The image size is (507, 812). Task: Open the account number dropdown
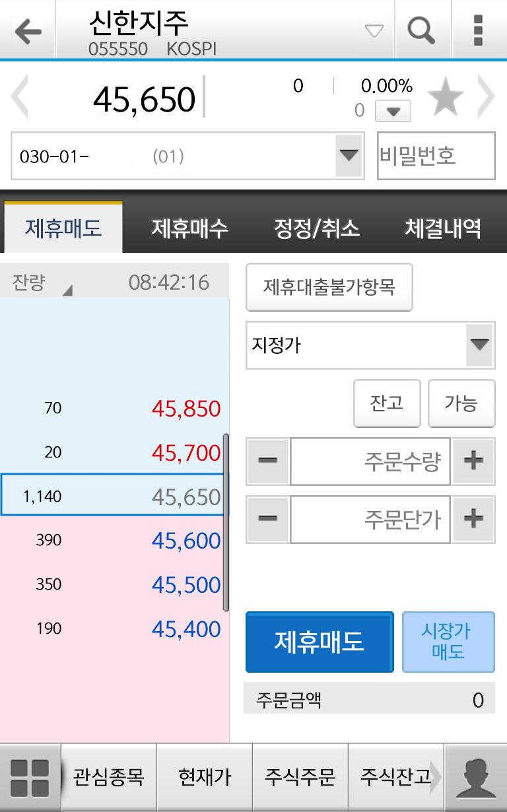tap(349, 156)
